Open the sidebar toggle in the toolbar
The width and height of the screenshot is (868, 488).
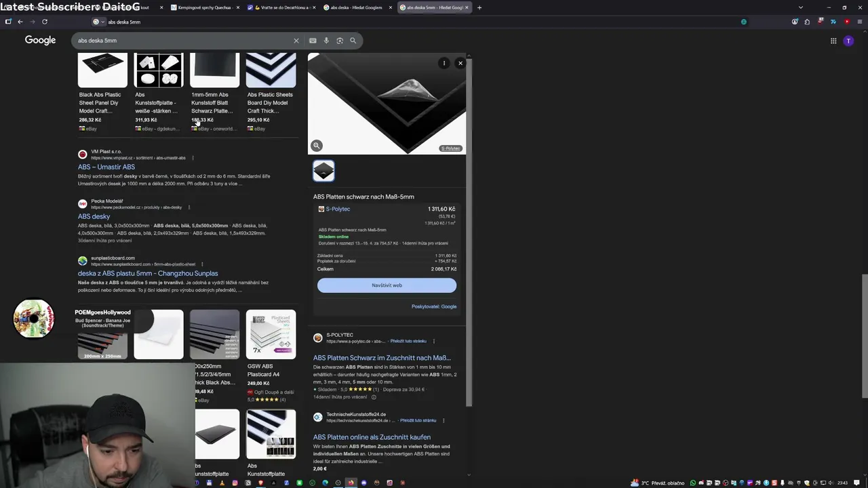(8, 22)
